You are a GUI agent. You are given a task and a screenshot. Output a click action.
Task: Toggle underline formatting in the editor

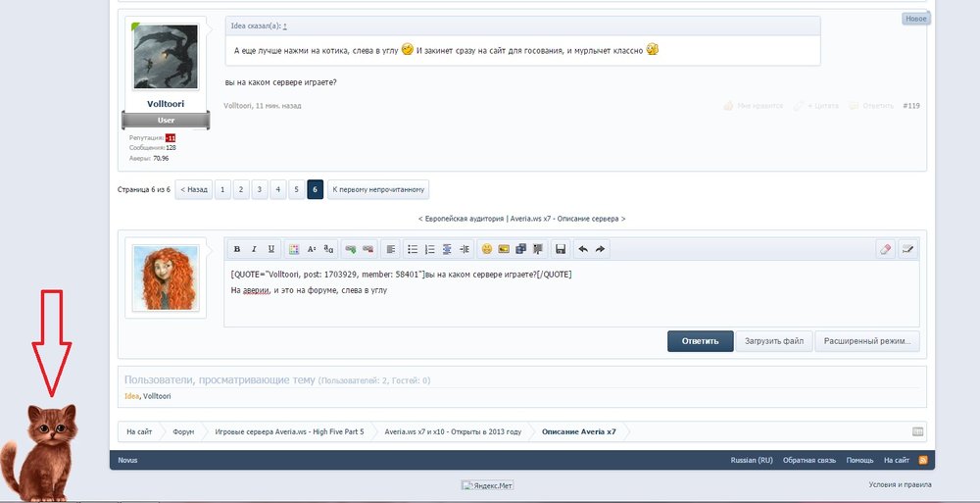tap(271, 249)
